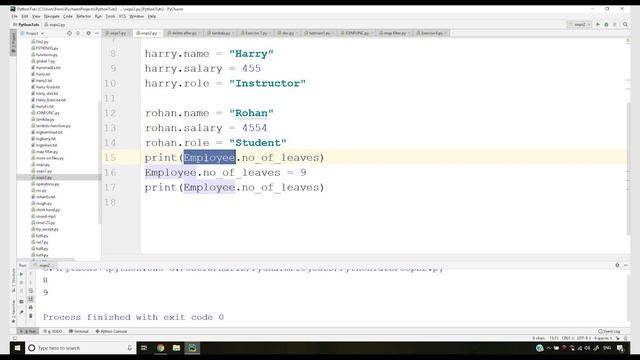Open the Event Log
Image resolution: width=640 pixels, height=360 pixels.
609,331
